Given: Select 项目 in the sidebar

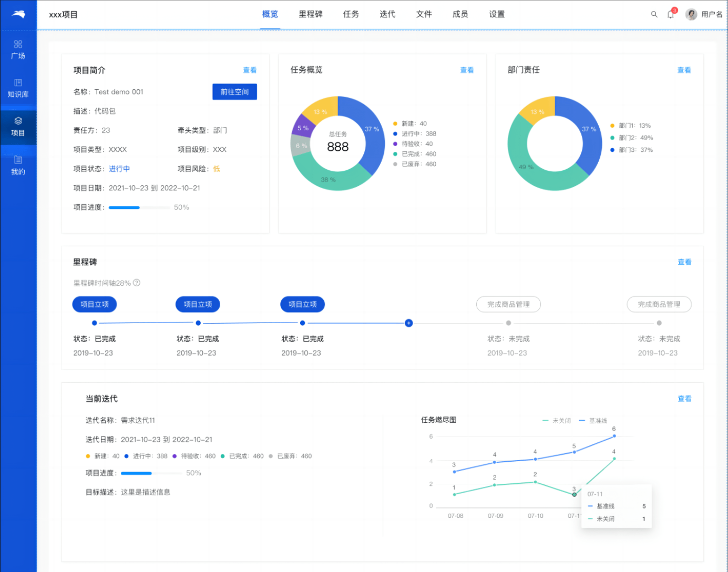Looking at the screenshot, I should pyautogui.click(x=18, y=127).
